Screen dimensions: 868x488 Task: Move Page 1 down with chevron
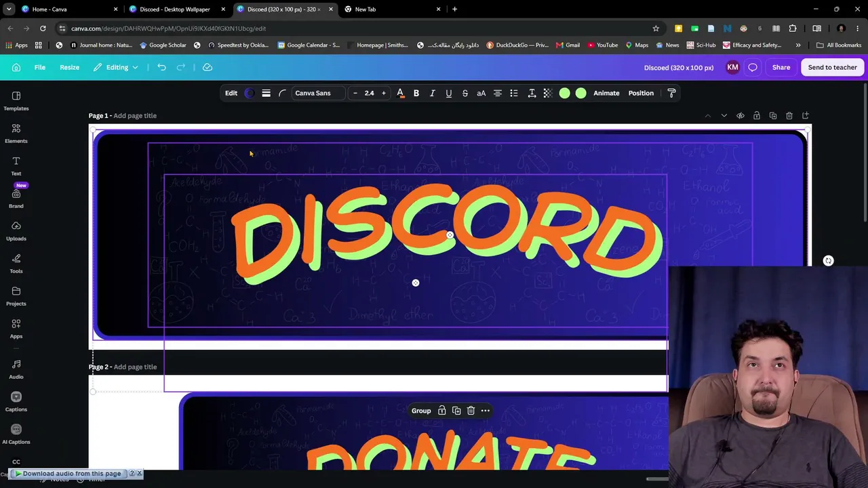[x=724, y=116]
